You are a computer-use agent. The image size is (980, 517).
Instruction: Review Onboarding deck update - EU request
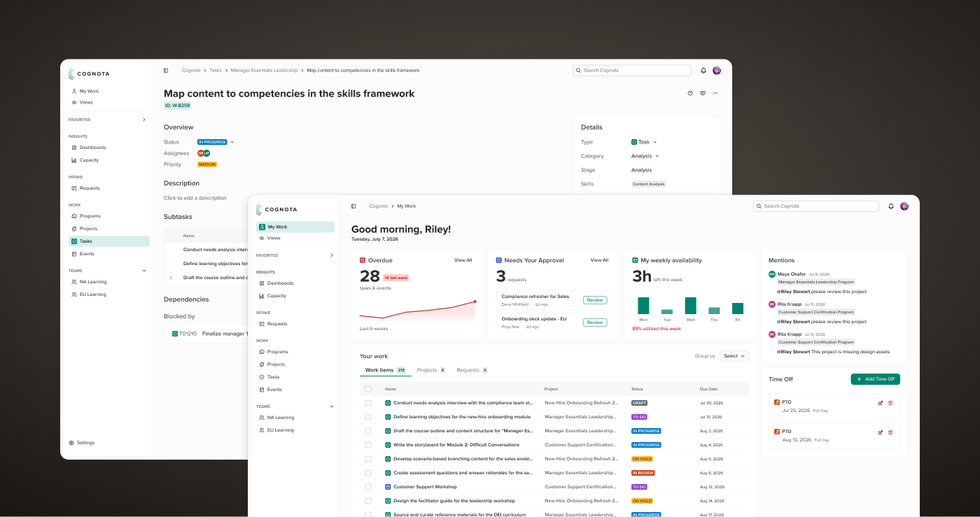click(x=595, y=323)
